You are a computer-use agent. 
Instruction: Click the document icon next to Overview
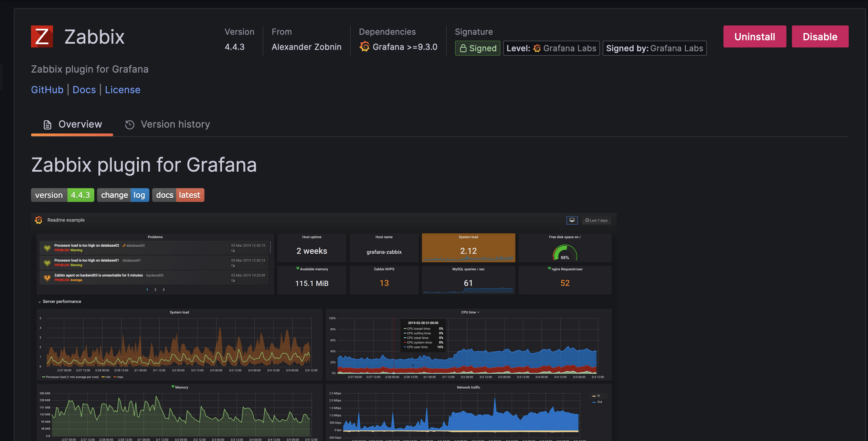pos(47,124)
